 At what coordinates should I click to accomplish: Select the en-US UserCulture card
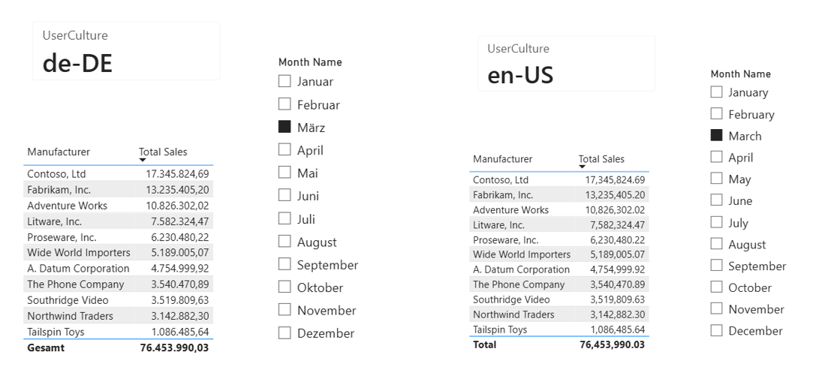(567, 63)
